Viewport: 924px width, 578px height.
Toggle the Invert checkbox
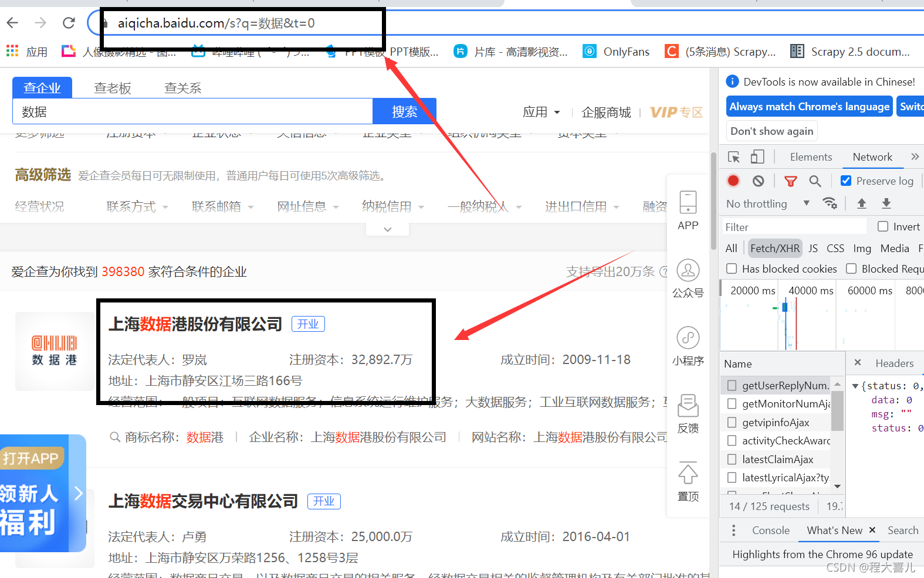coord(883,226)
